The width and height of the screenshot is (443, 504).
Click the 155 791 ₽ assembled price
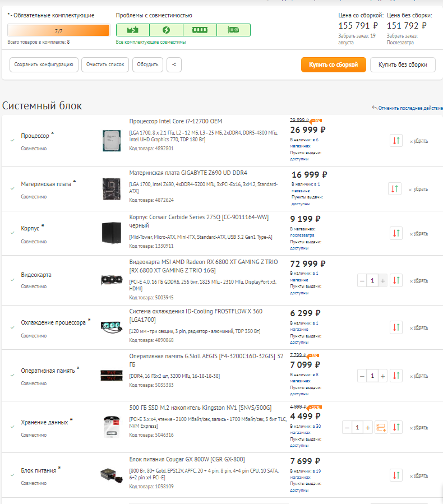click(x=358, y=26)
